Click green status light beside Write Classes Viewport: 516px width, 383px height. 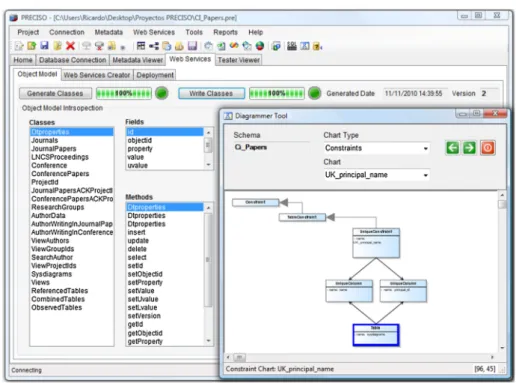click(x=314, y=93)
